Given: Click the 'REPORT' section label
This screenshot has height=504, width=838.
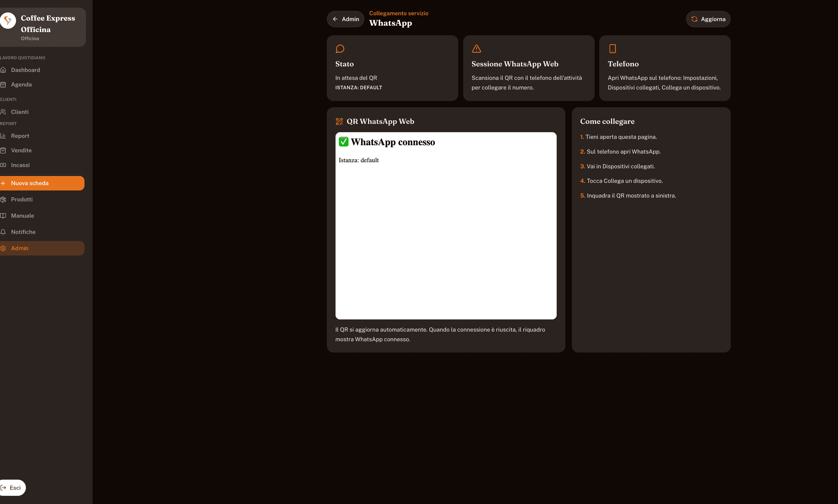Looking at the screenshot, I should tap(8, 124).
